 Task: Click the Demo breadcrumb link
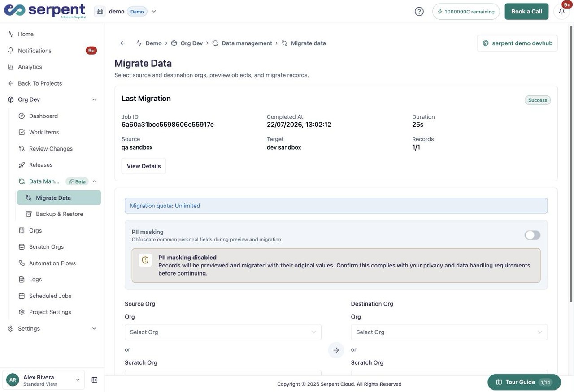[x=149, y=43]
